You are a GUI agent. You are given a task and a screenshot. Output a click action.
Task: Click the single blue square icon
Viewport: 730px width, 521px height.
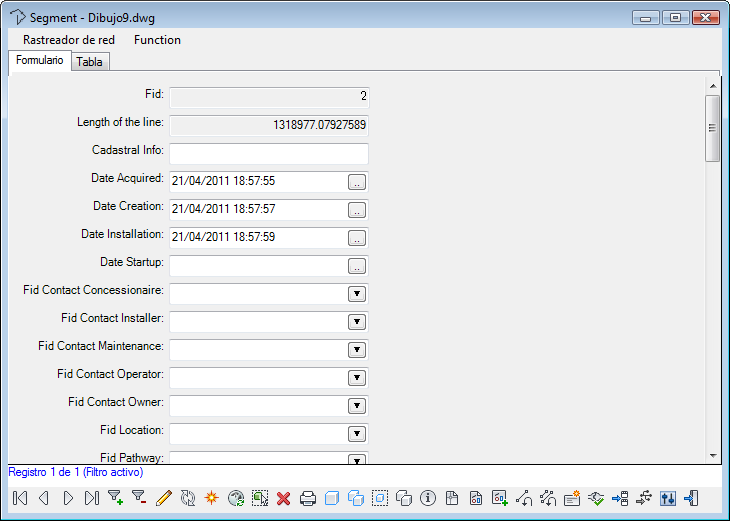point(331,498)
